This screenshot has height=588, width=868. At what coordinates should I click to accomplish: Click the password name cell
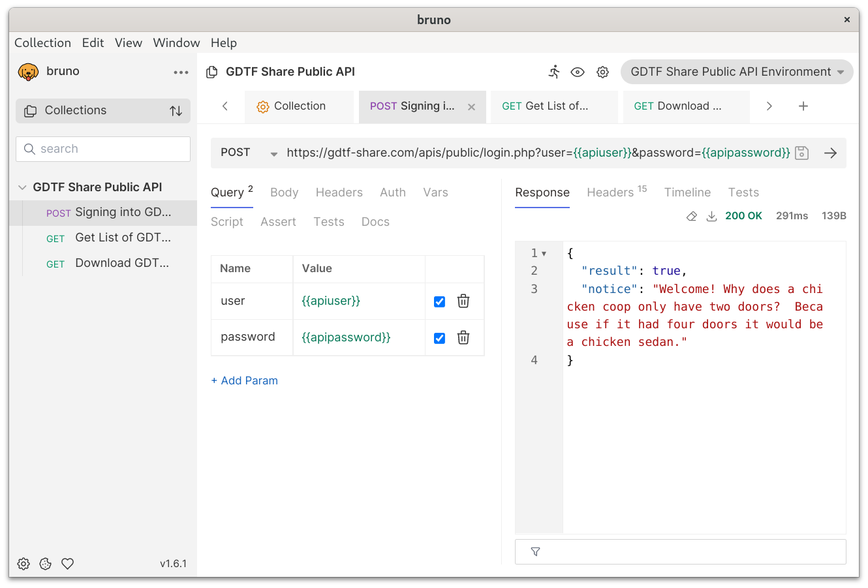pyautogui.click(x=252, y=337)
